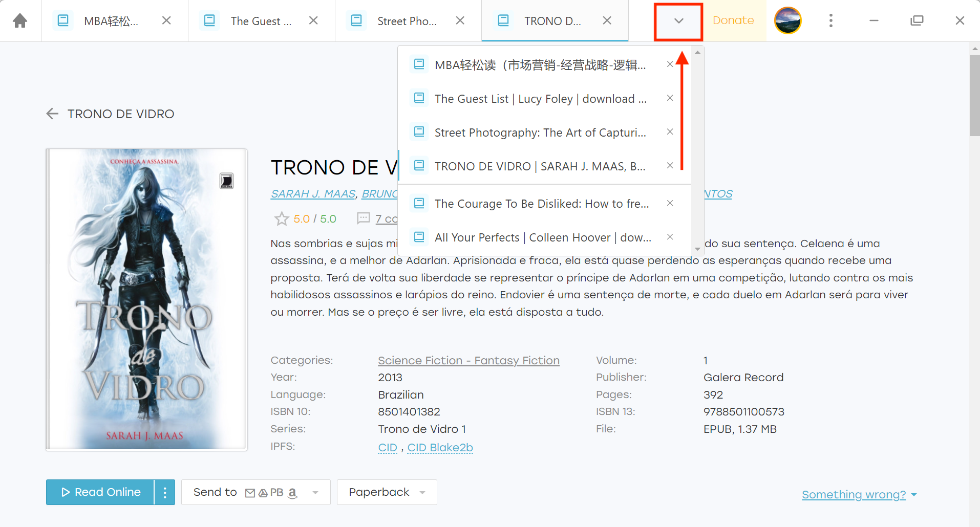
Task: Open the three-dot app menu
Action: 830,20
